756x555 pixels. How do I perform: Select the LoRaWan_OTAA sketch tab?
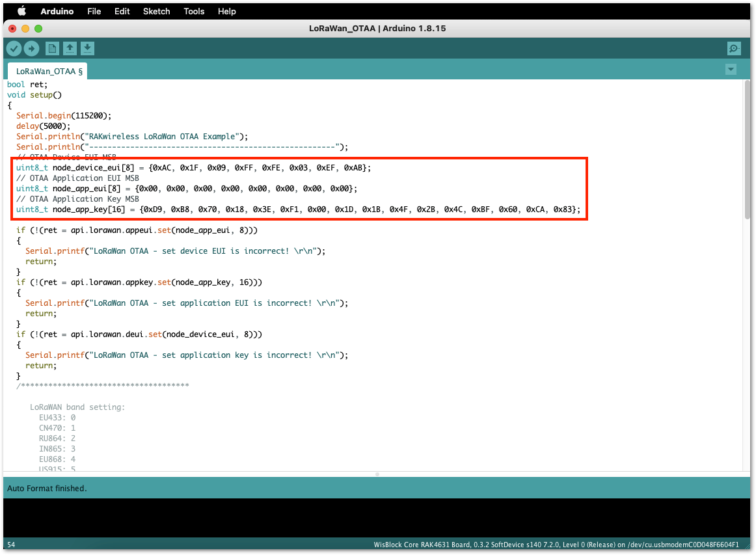(48, 72)
